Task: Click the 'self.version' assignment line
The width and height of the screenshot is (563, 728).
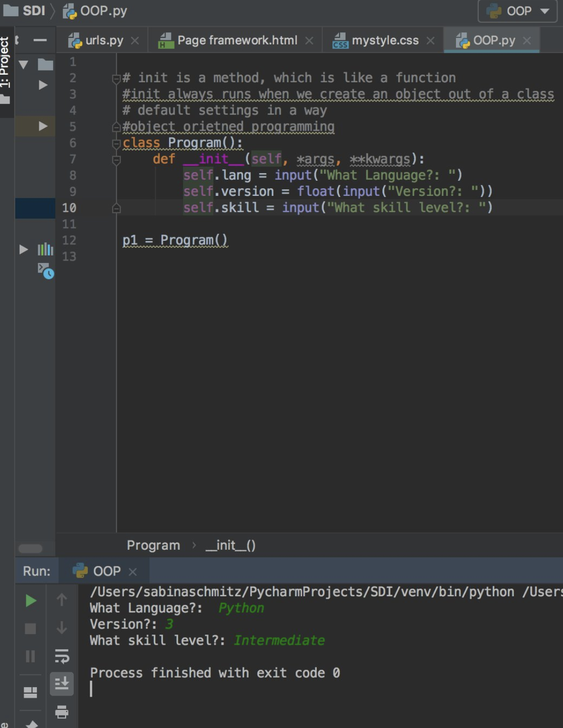Action: [338, 192]
